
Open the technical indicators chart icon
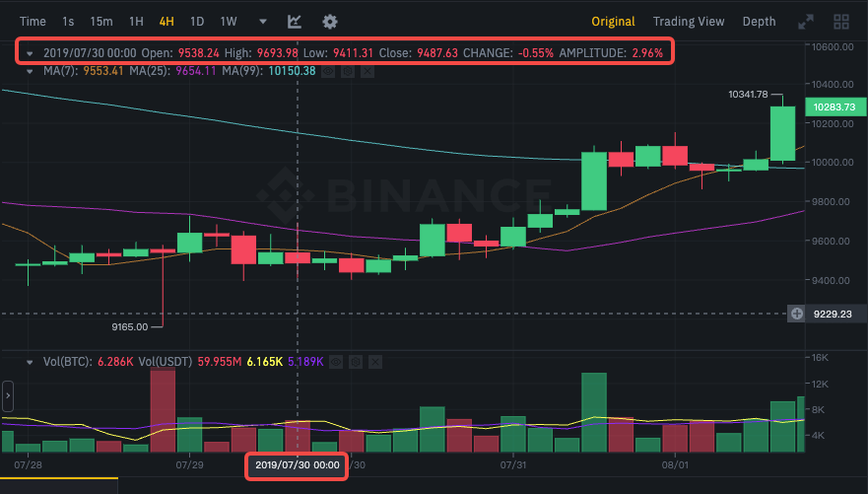pos(295,21)
